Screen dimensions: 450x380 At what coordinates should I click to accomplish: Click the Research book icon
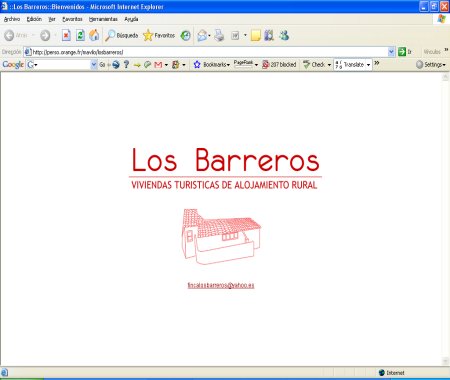269,35
